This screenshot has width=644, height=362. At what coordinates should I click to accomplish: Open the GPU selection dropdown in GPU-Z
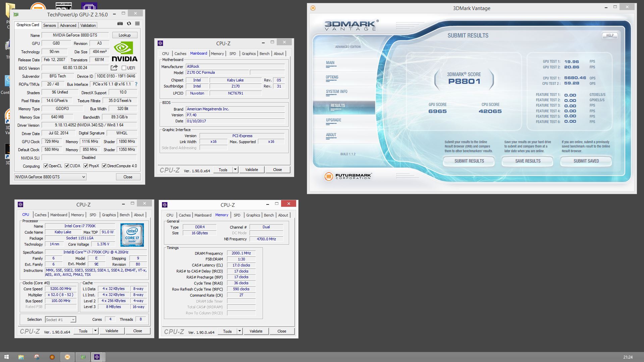[x=50, y=177]
